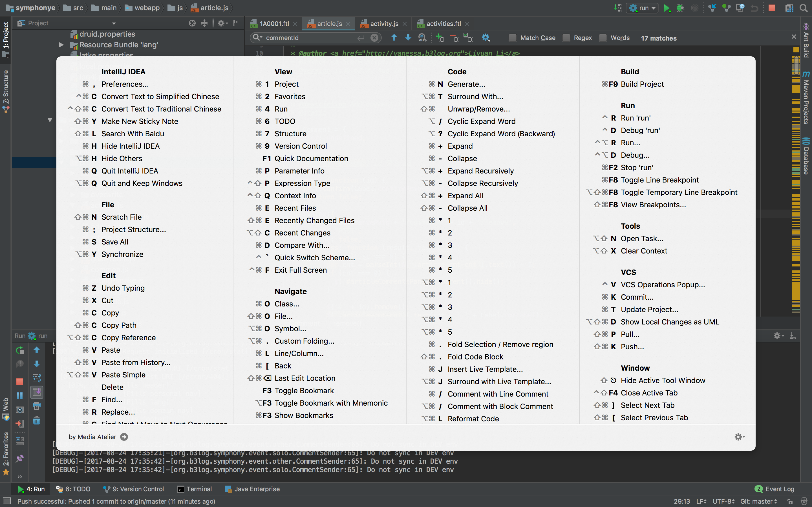This screenshot has height=507, width=812.
Task: Click Search Everywhere magnifier icon
Action: (804, 8)
